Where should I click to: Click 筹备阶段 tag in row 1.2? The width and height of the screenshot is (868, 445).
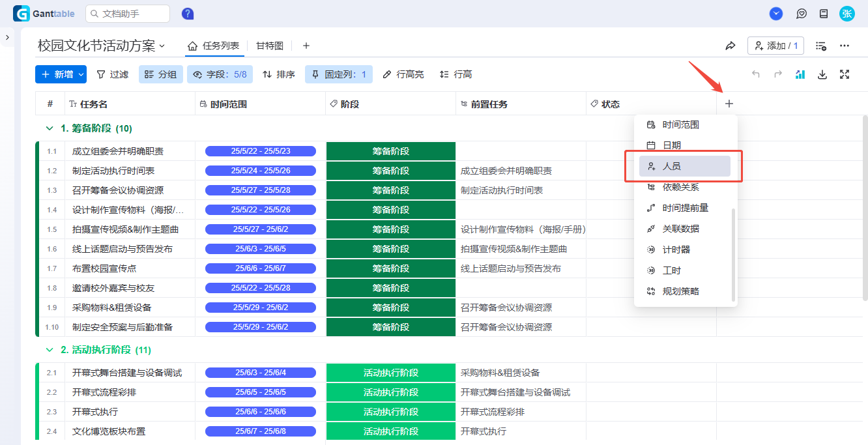pyautogui.click(x=391, y=171)
